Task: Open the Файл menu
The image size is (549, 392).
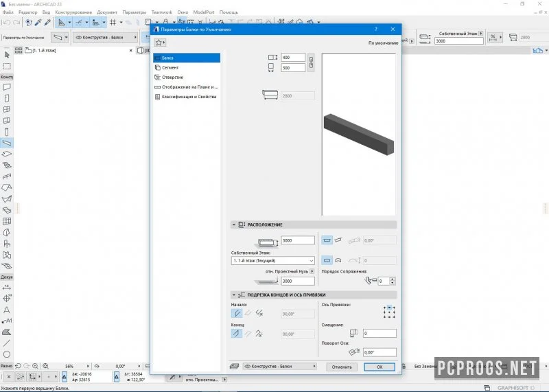Action: [8, 12]
